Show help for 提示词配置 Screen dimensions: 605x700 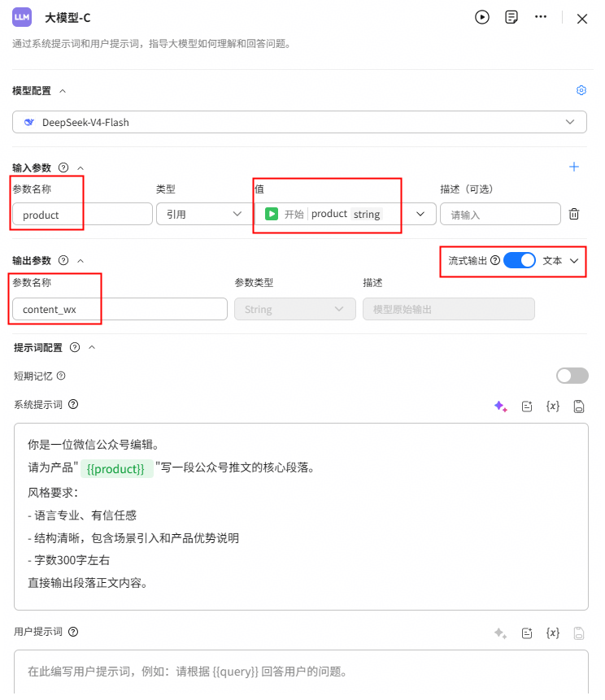(x=75, y=347)
